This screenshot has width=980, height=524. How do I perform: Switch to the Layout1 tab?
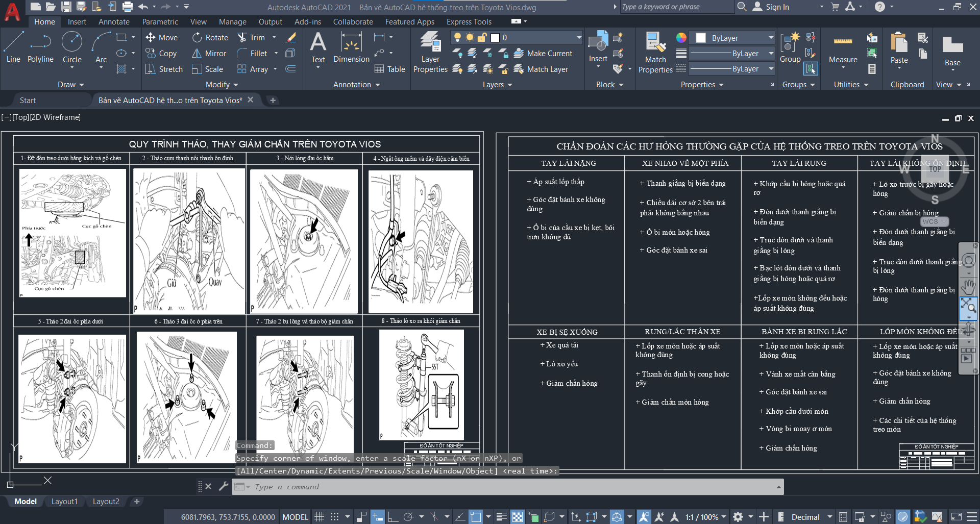point(64,502)
